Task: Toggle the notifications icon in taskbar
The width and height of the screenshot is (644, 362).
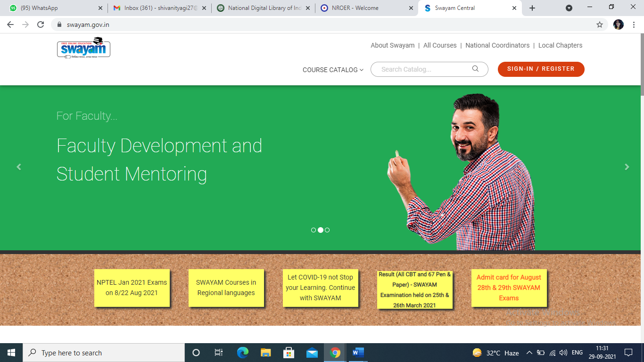Action: [629, 352]
